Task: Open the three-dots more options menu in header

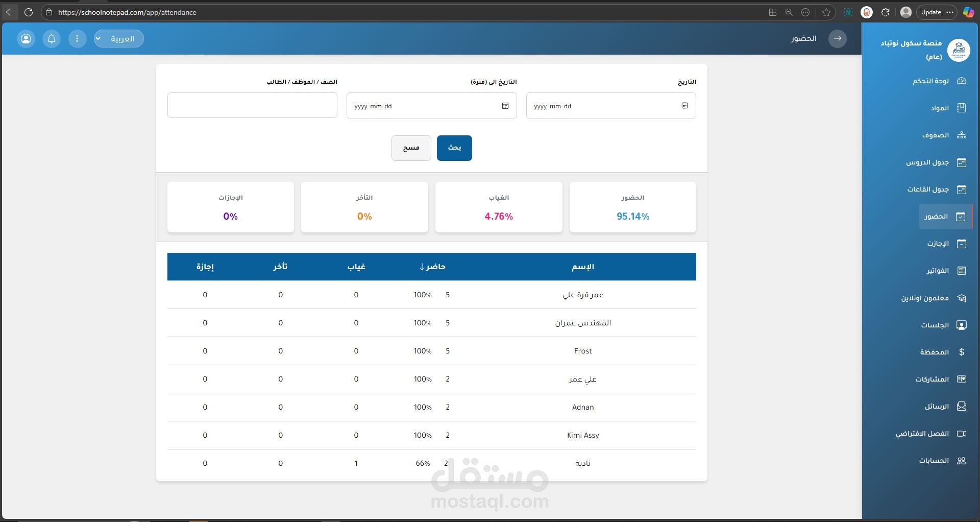Action: [77, 39]
